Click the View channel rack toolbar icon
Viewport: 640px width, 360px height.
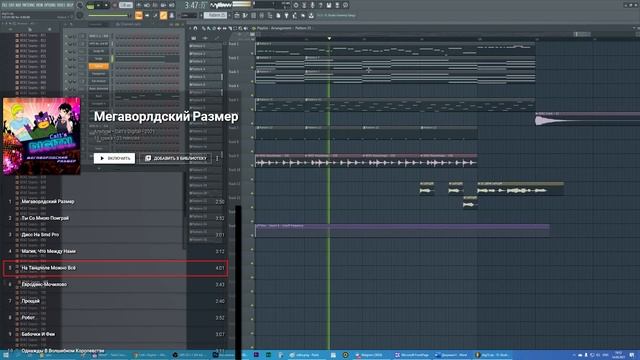click(253, 16)
